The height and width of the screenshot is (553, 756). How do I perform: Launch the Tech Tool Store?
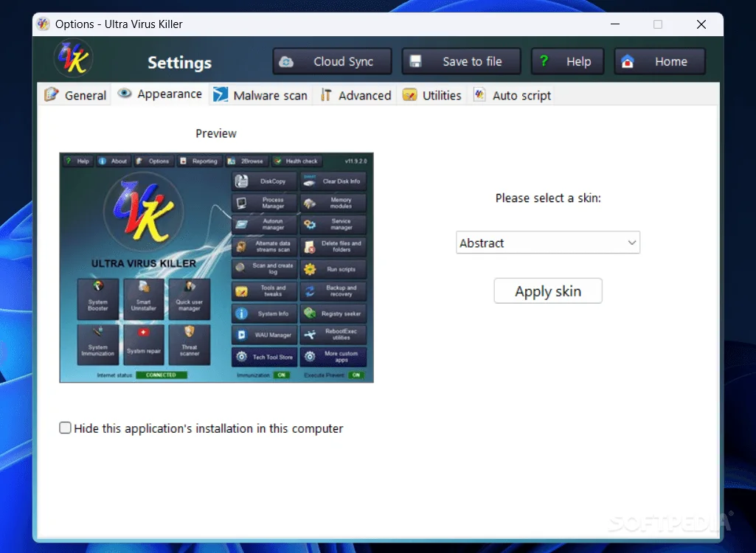pyautogui.click(x=263, y=357)
